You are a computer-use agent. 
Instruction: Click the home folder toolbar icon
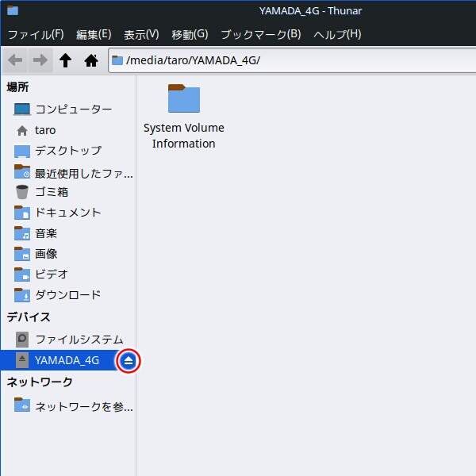(91, 60)
